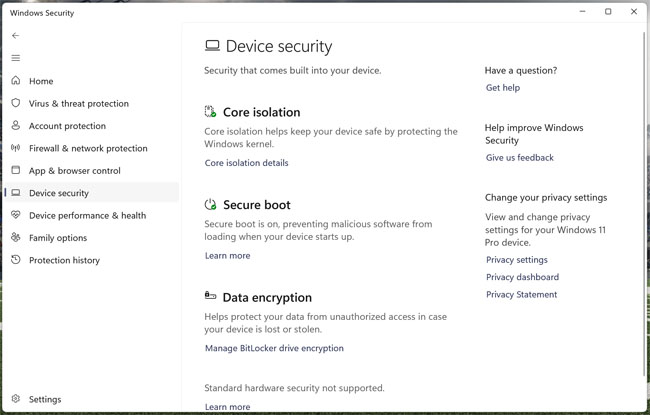Click the Core isolation heading

[262, 112]
